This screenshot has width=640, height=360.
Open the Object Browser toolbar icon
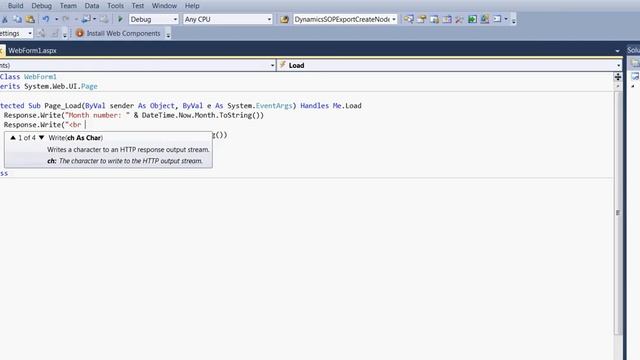(x=434, y=19)
